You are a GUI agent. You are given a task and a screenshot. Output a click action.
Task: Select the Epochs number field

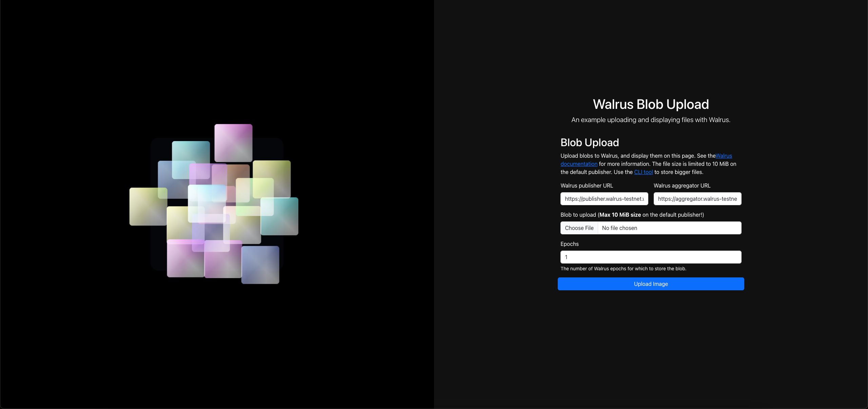tap(651, 257)
